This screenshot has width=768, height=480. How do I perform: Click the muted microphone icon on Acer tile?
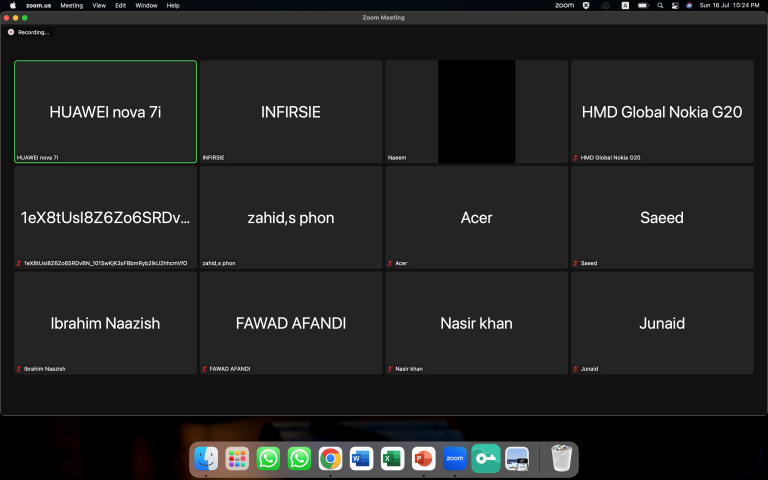click(x=390, y=264)
